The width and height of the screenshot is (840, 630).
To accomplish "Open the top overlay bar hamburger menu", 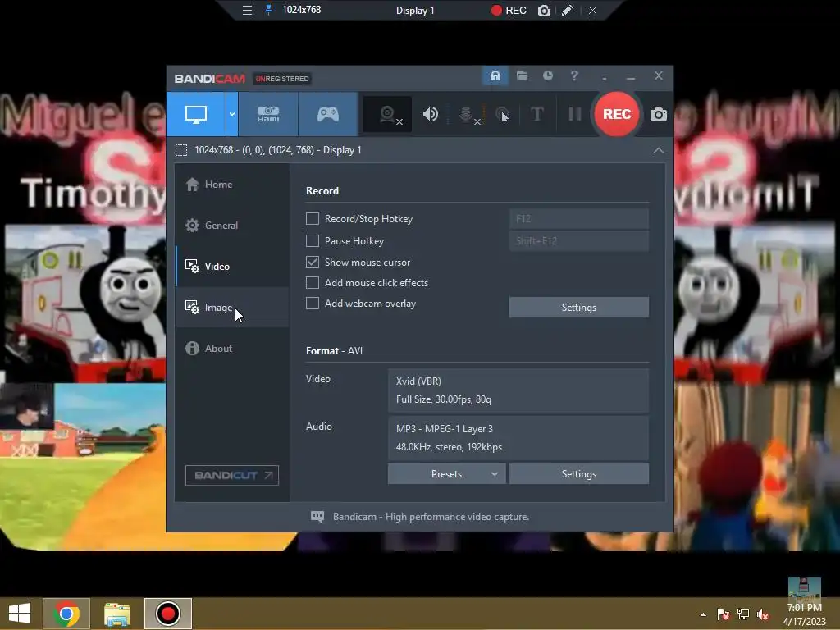I will 247,10.
